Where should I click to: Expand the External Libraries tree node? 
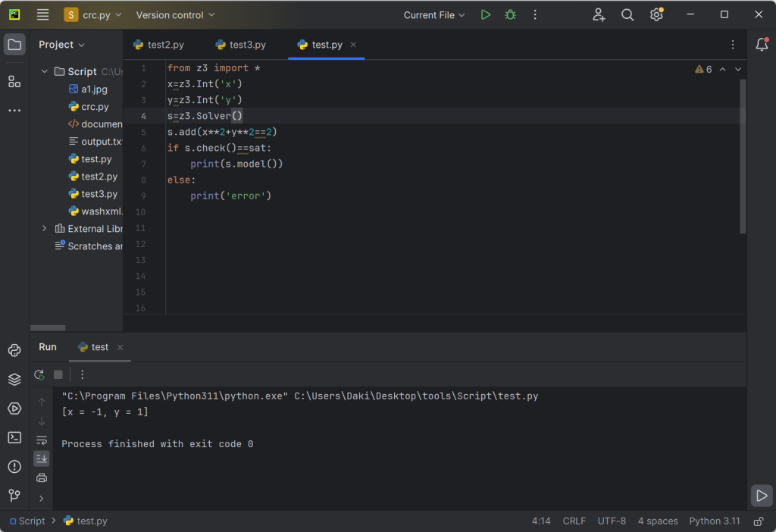45,228
